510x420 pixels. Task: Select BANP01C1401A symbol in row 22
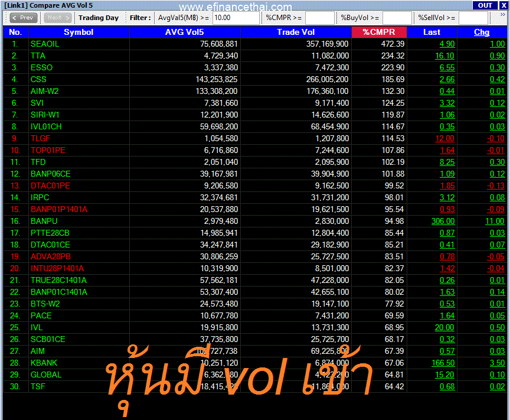coord(59,292)
